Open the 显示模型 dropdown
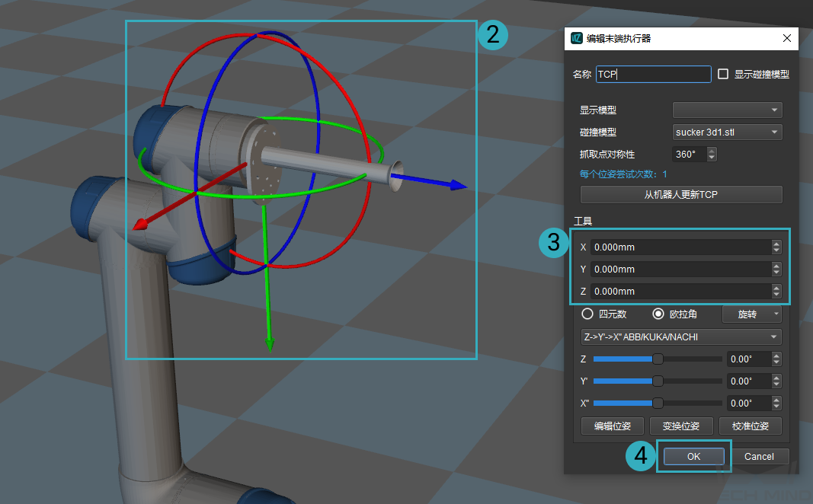The height and width of the screenshot is (504, 813). 728,110
